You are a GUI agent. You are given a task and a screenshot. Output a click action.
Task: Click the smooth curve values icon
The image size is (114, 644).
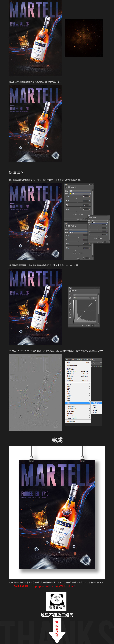[70, 314]
